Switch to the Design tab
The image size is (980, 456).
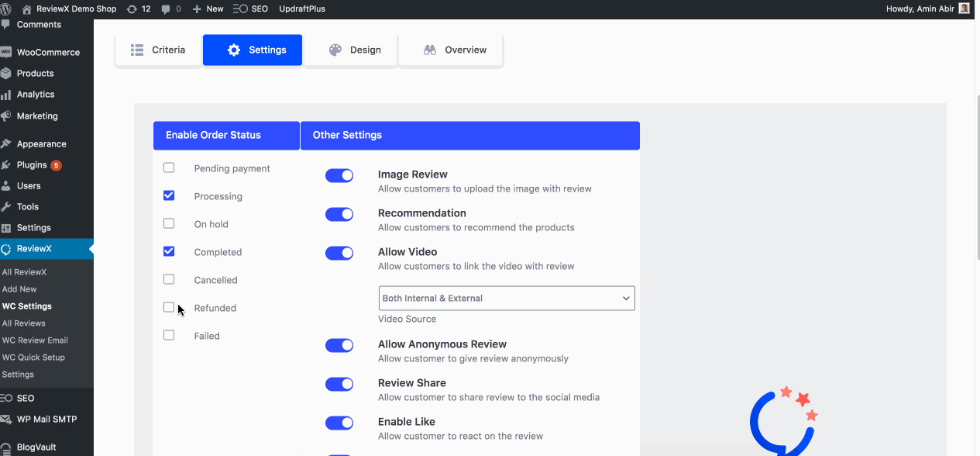coord(356,50)
